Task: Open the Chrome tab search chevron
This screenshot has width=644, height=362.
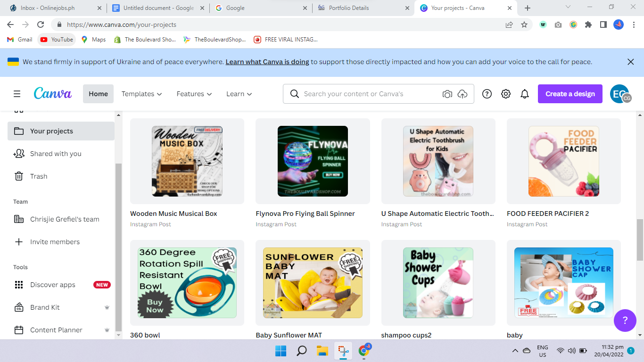Action: click(568, 7)
